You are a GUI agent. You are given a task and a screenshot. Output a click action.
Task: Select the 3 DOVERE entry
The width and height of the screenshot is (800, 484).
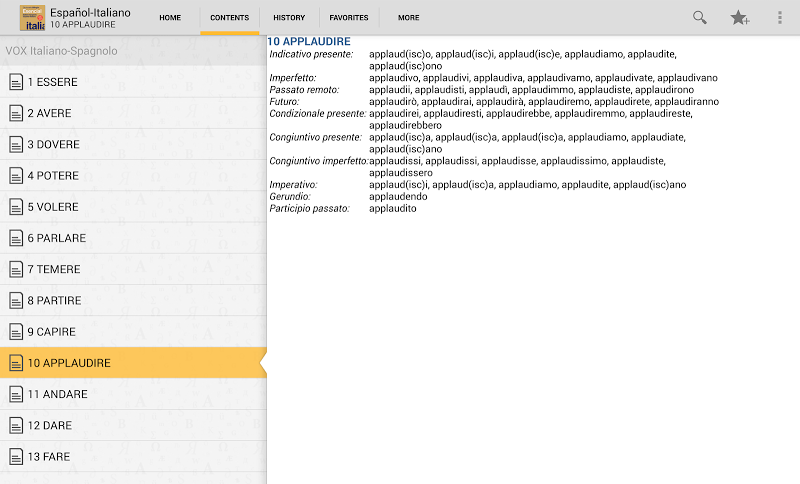[x=133, y=144]
